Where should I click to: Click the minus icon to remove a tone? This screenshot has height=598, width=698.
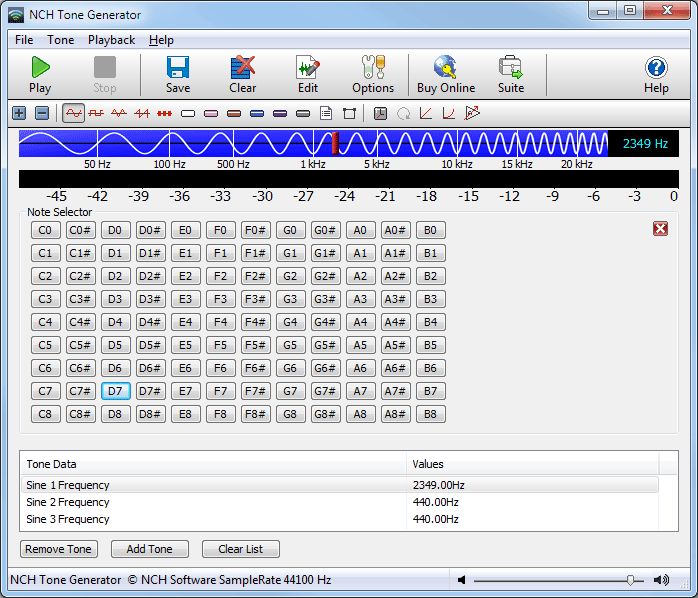tap(41, 113)
